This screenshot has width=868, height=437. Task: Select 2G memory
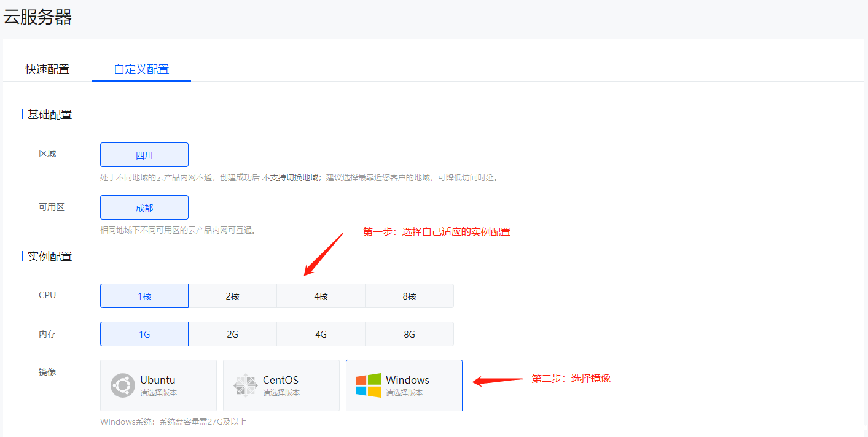point(232,333)
